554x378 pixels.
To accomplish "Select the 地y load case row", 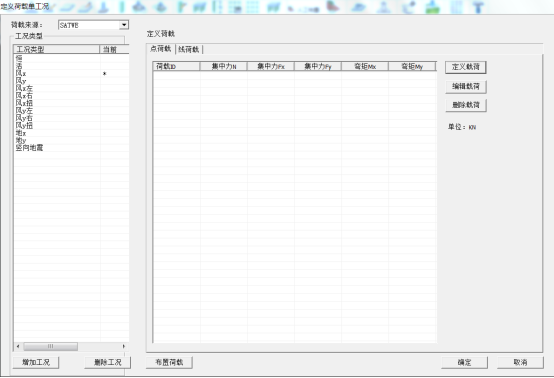I will (x=72, y=141).
